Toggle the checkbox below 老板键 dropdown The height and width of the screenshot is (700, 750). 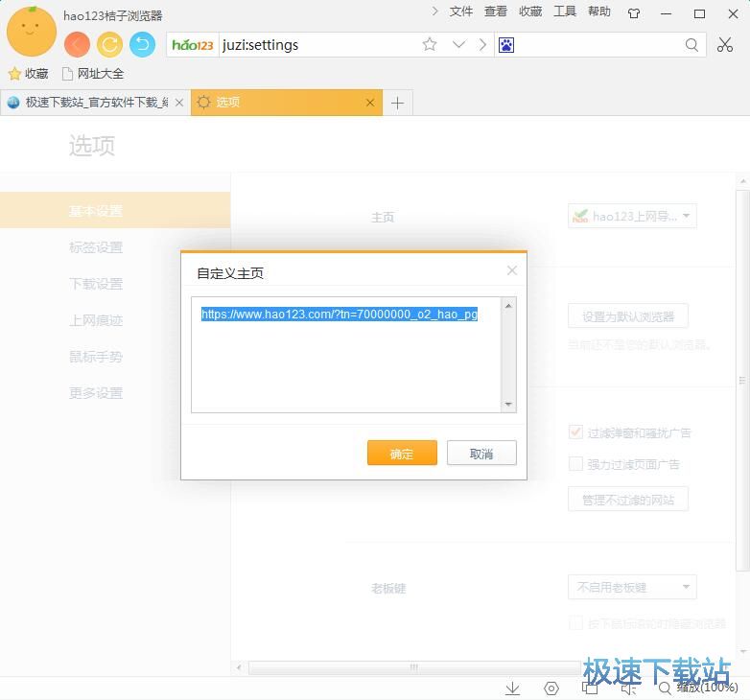[575, 622]
